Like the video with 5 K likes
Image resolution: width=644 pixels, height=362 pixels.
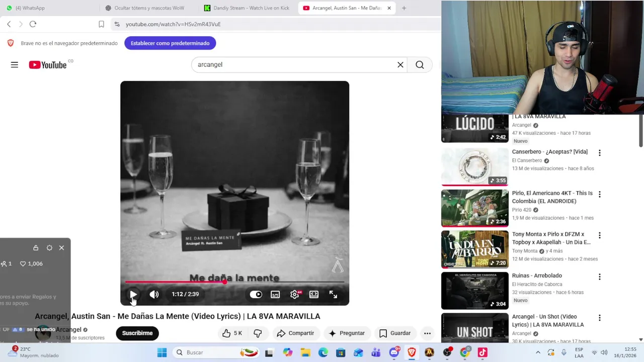click(x=232, y=333)
